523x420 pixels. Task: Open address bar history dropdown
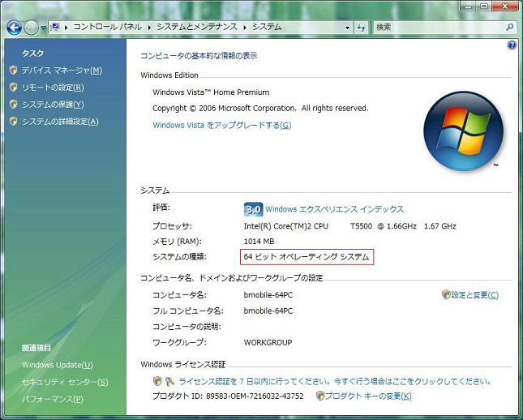[347, 28]
